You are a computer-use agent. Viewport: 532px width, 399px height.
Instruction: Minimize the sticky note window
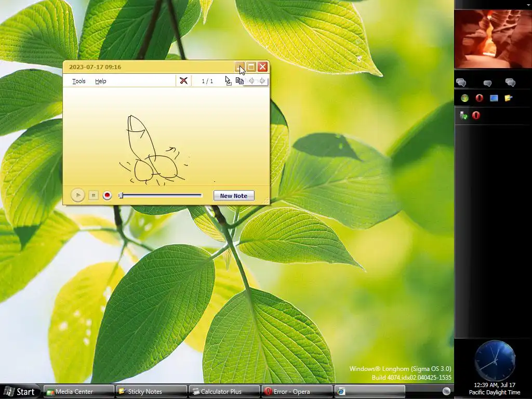240,67
